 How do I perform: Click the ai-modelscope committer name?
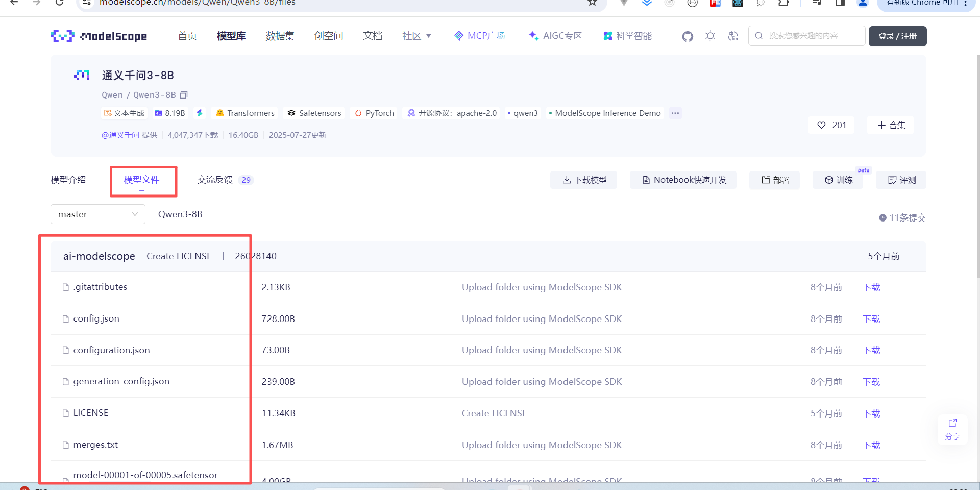click(99, 256)
